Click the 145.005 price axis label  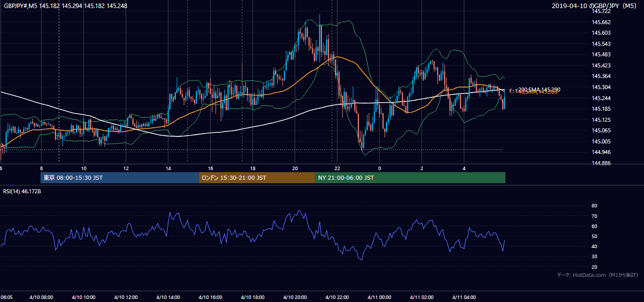pos(601,141)
